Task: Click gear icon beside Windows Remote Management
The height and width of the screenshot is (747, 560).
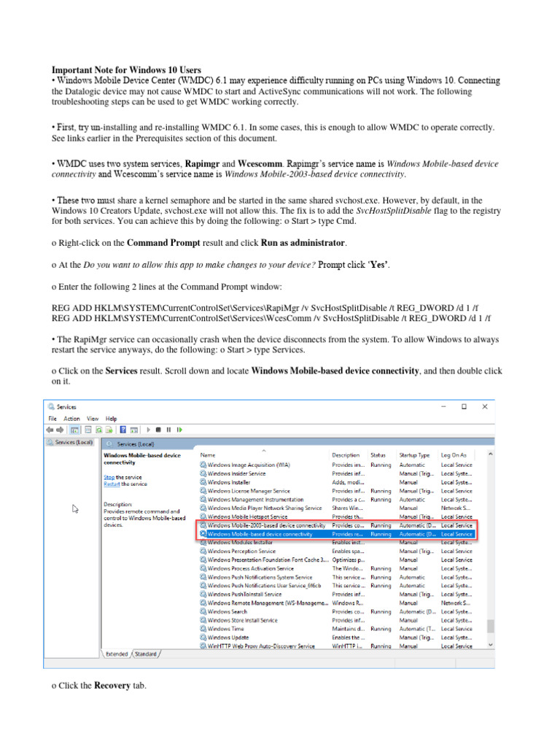Action: [203, 603]
